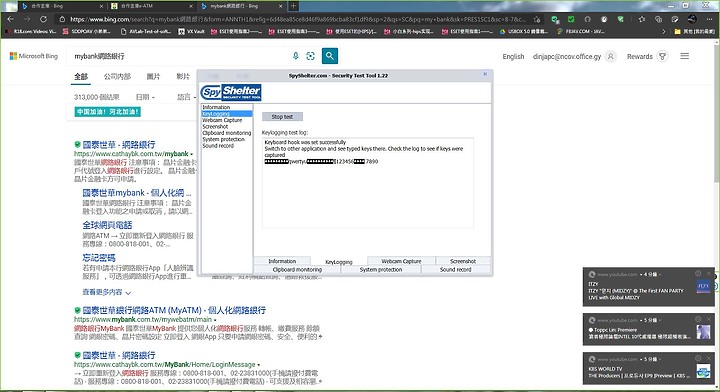Screen dimensions: 720x392
Task: Open settings gear on KBS WORLD TV notification
Action: (x=698, y=358)
